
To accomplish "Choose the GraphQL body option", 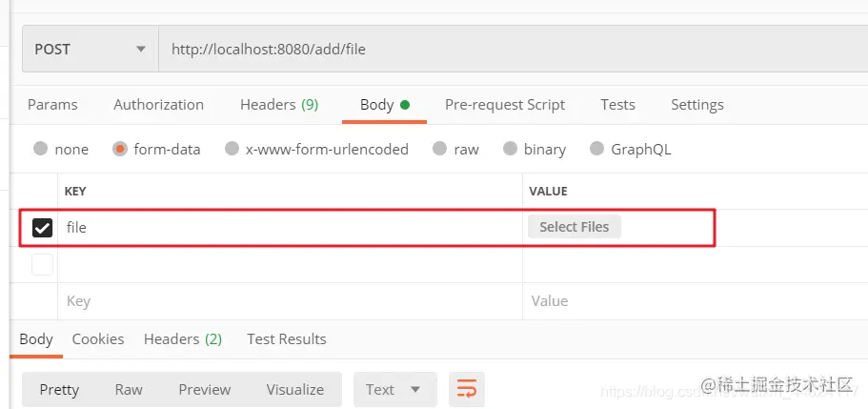I will coord(596,149).
